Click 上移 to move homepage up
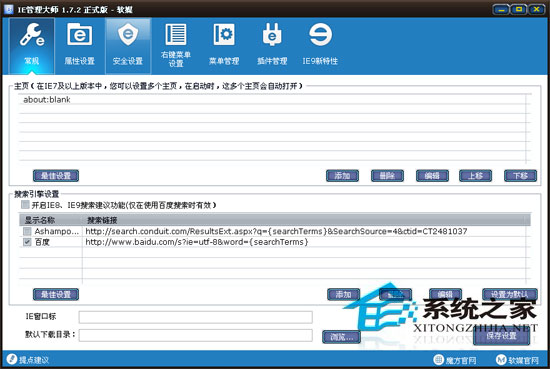Viewport: 550px width, 369px height. pos(476,175)
